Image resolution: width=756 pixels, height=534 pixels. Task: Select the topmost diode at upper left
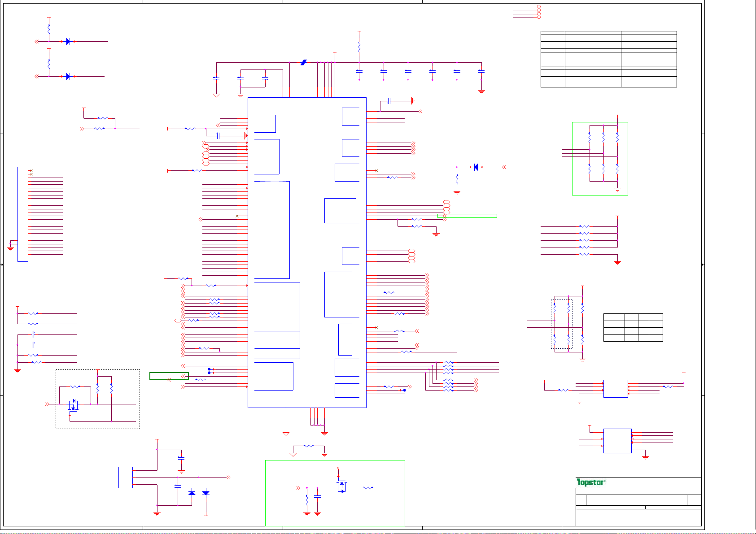(x=68, y=41)
